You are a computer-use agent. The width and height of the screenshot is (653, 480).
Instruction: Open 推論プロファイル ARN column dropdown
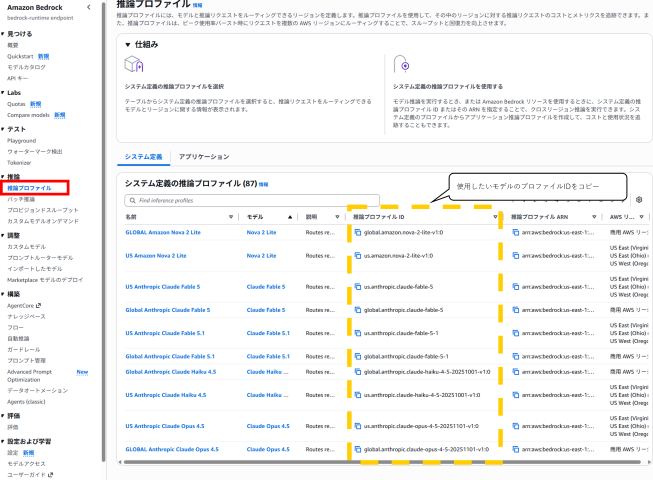point(594,217)
